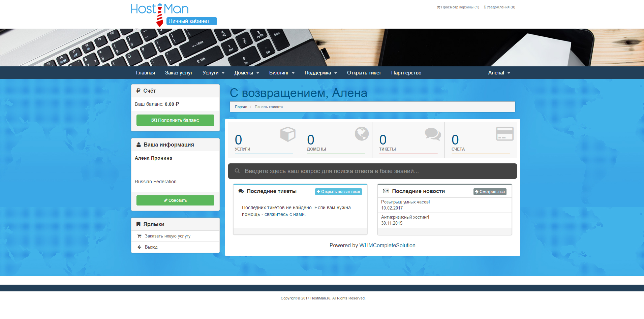This screenshot has height=319, width=644.
Task: Click the Ваш баланс: 0.00 ₽ text
Action: (157, 104)
